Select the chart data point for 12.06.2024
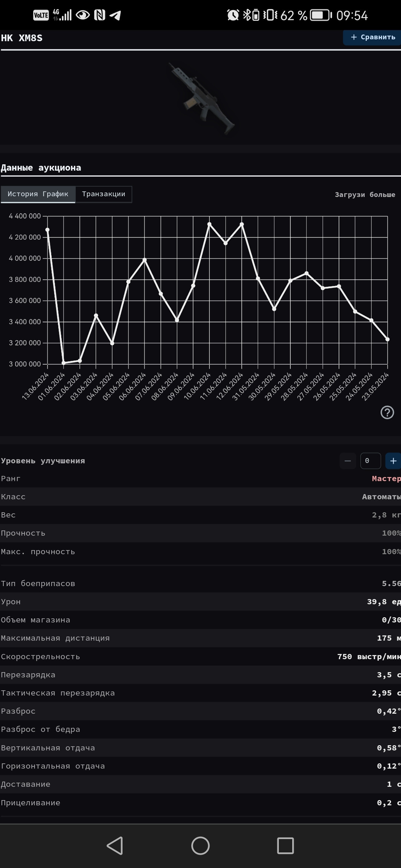 point(242,224)
